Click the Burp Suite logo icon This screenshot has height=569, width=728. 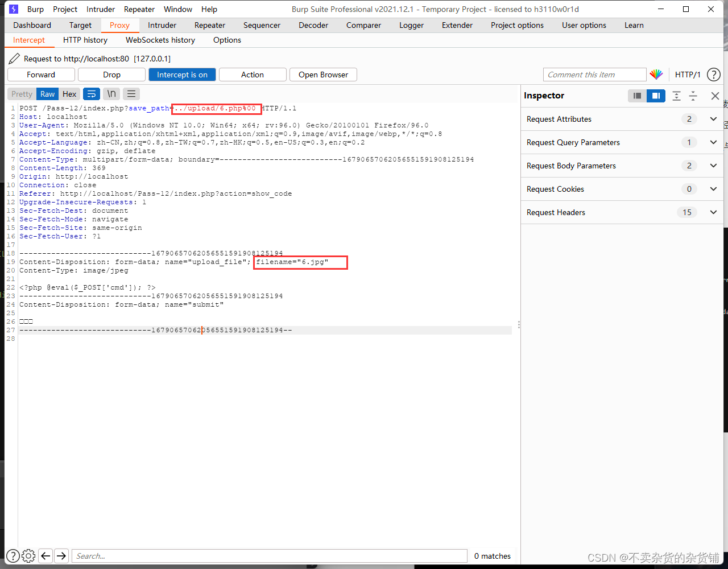coord(14,9)
